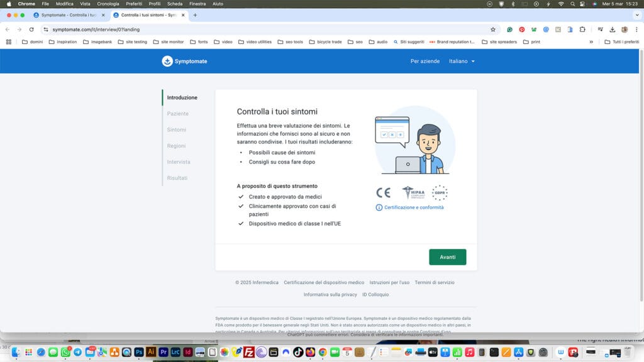This screenshot has height=362, width=644.
Task: Expand the hidden bookmarks overflow chevron
Action: click(x=591, y=42)
